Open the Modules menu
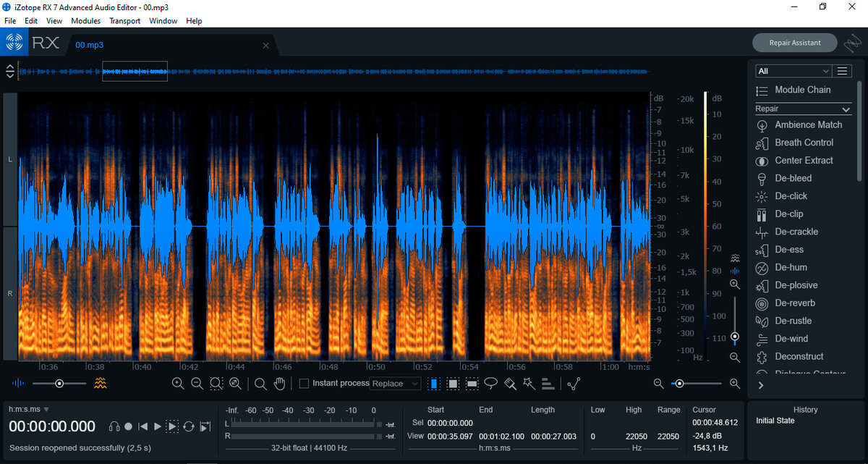 pyautogui.click(x=85, y=21)
